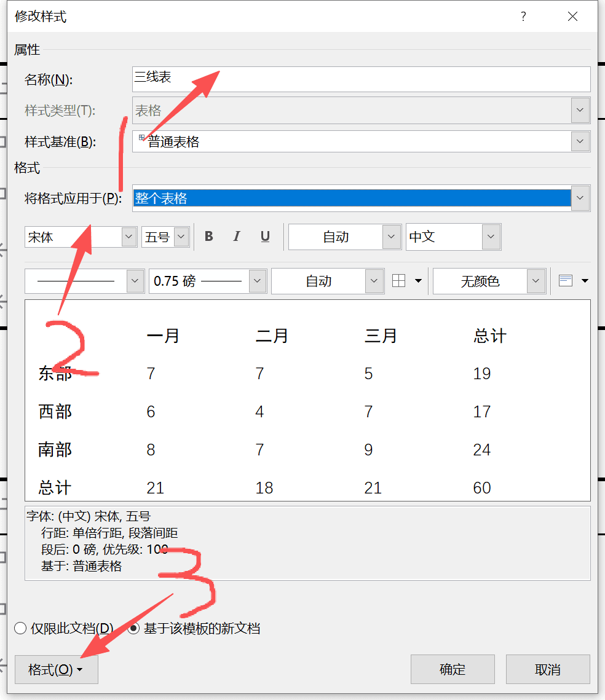Screen dimensions: 605x700
Task: Apply italic formatting
Action: pos(237,237)
